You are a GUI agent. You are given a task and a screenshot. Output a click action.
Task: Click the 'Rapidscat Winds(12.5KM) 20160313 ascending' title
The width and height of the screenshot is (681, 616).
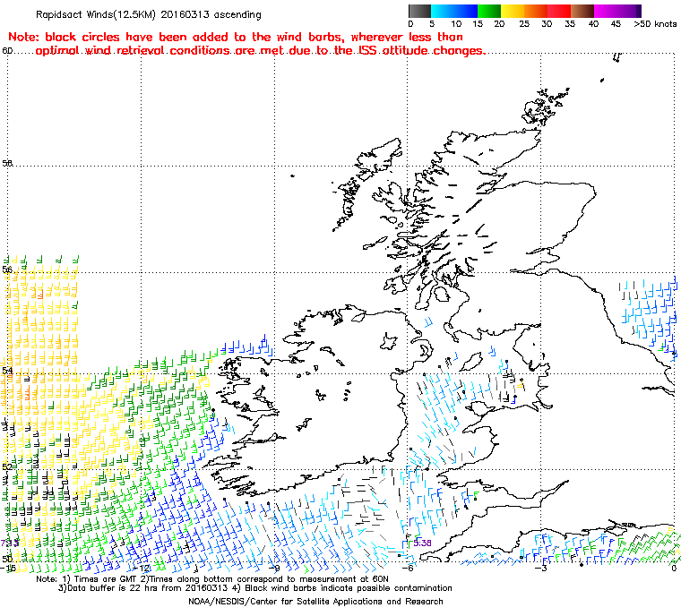149,14
